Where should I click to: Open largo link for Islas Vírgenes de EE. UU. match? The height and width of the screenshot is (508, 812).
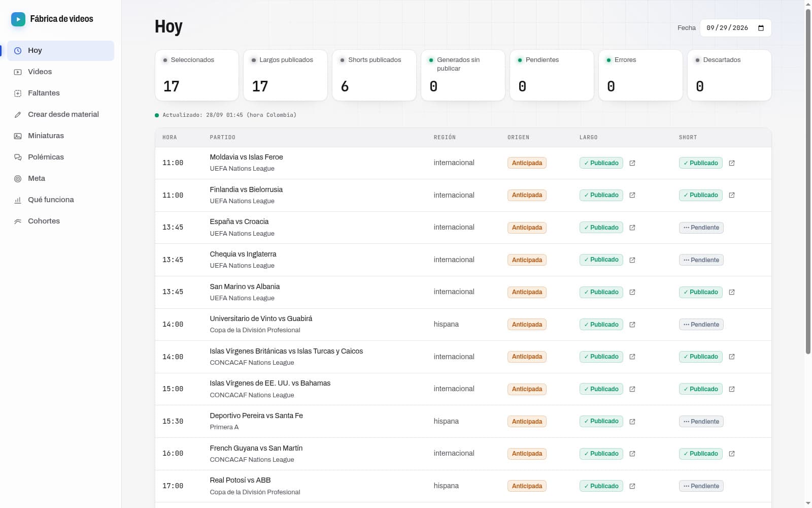632,389
